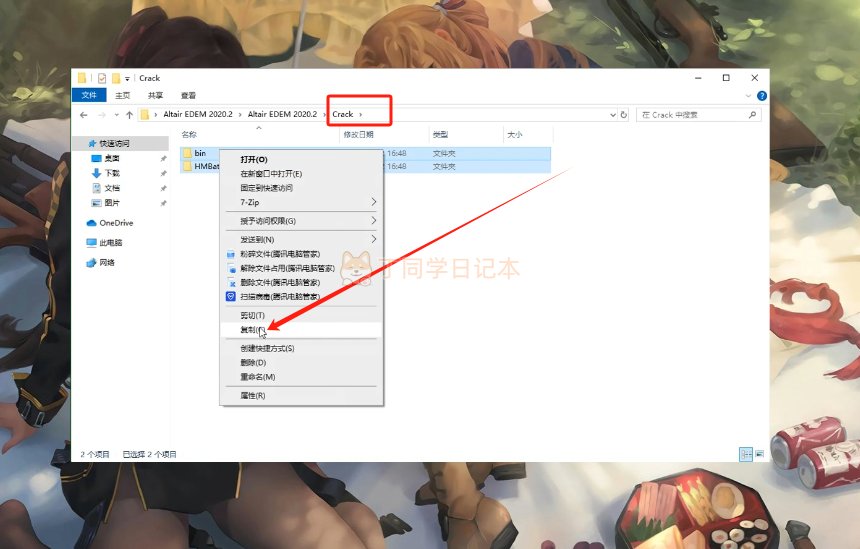
Task: Switch to large icons view in status bar
Action: pos(760,454)
